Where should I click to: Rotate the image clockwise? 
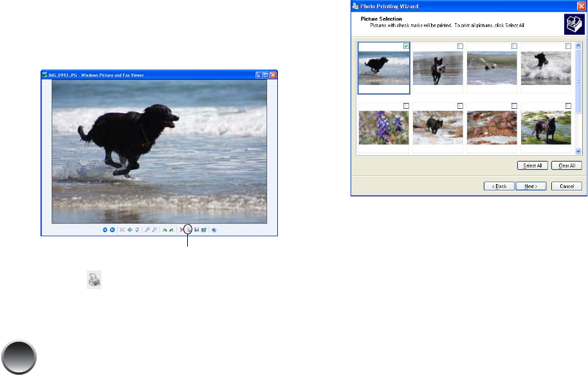pos(165,229)
